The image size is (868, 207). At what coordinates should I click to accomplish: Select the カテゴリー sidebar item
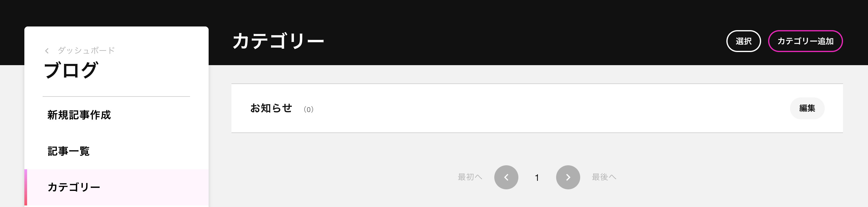[116, 187]
